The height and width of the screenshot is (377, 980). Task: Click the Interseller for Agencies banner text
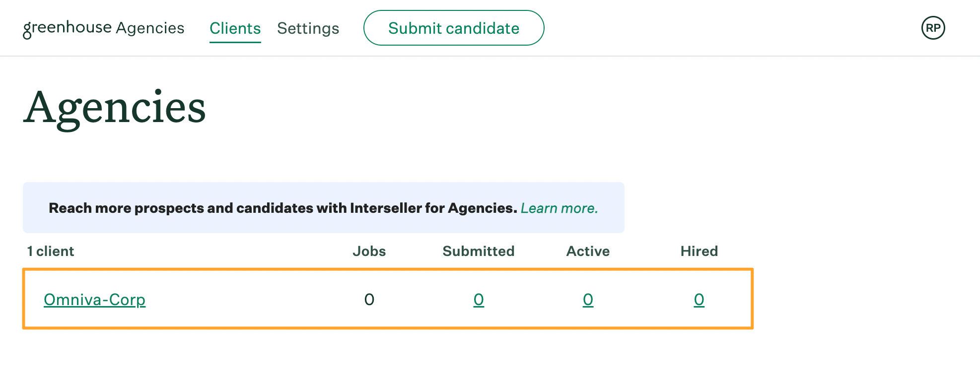click(x=283, y=208)
